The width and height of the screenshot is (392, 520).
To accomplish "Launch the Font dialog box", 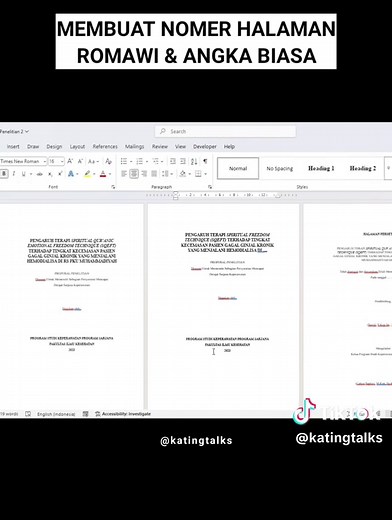I will click(113, 187).
